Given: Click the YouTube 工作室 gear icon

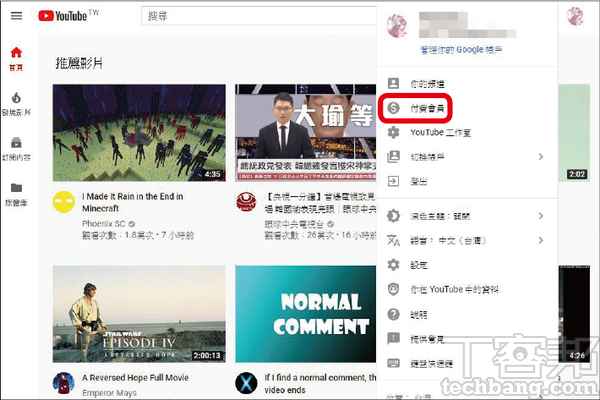Looking at the screenshot, I should point(393,132).
